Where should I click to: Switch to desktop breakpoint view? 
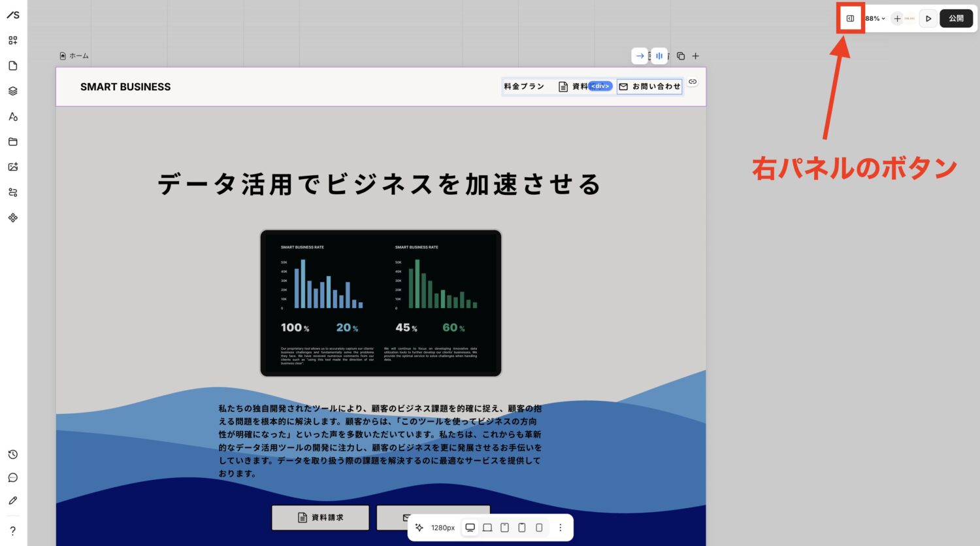click(x=470, y=528)
